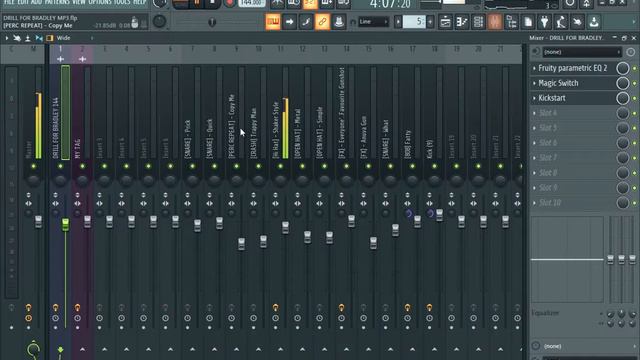Screen dimensions: 640x360
Task: Swap left-right channels on SNARE Pick track
Action: pos(187,203)
